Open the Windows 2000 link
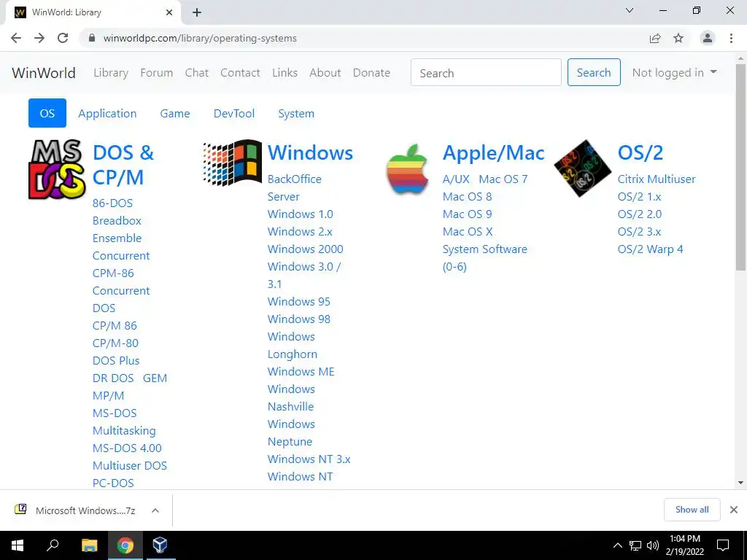 pos(306,249)
